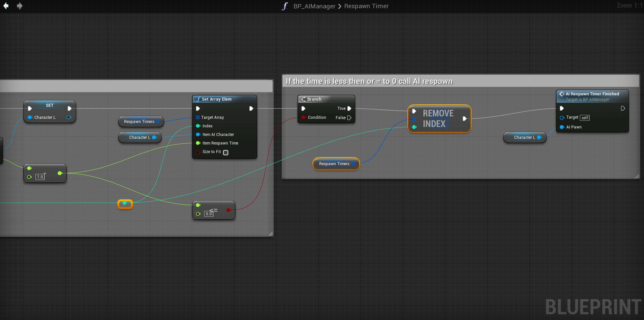This screenshot has width=644, height=320.
Task: Click the forward navigation arrow
Action: coord(20,6)
